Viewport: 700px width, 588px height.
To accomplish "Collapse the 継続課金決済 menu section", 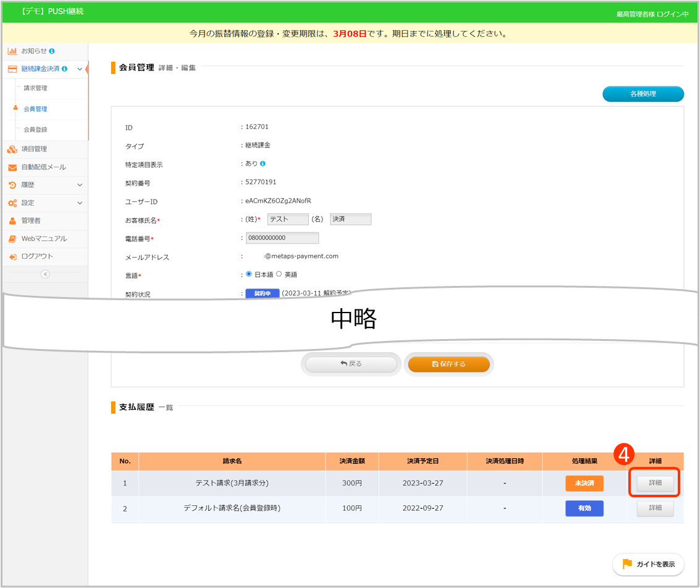I will coord(80,69).
